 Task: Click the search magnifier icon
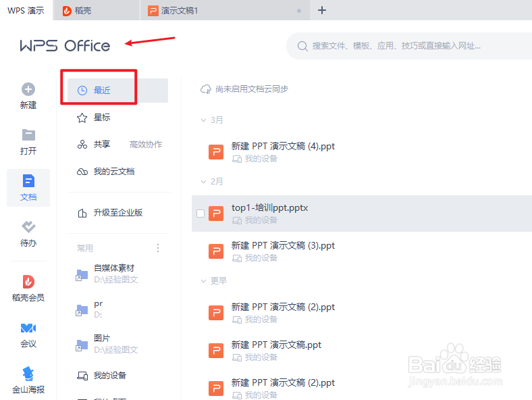pyautogui.click(x=302, y=46)
